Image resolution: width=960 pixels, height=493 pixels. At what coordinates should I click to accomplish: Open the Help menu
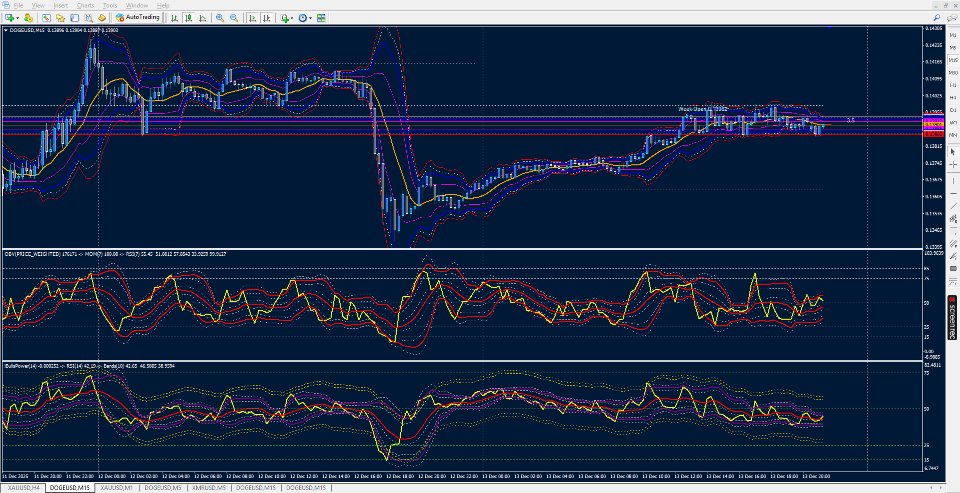click(163, 5)
